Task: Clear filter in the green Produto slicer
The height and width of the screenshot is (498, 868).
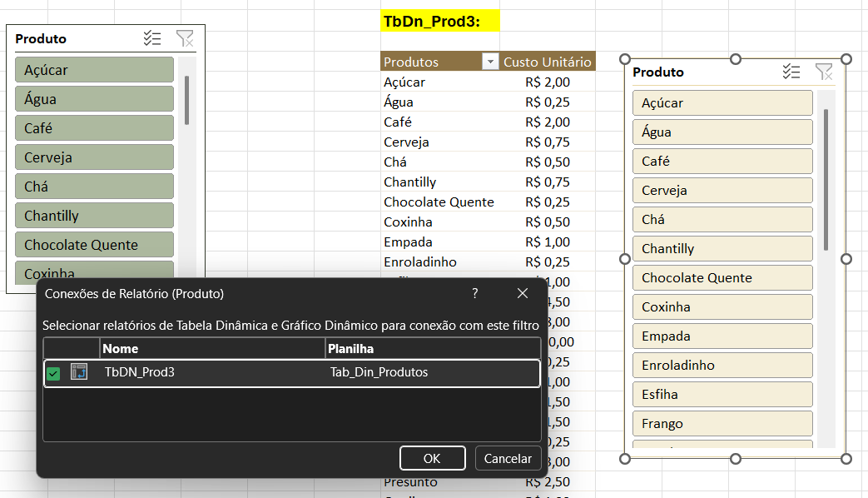Action: coord(185,38)
